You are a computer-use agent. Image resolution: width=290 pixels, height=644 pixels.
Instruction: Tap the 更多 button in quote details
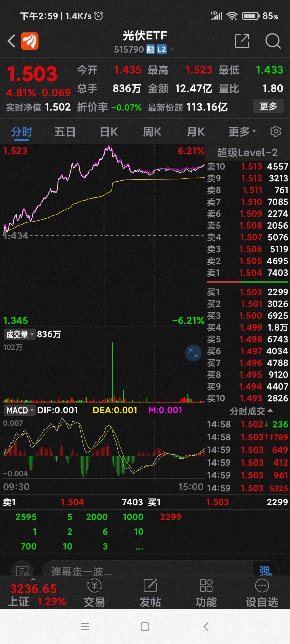click(x=268, y=107)
